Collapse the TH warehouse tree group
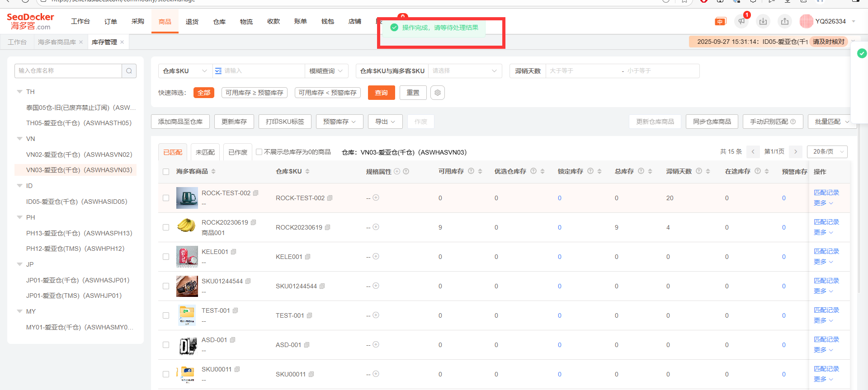 19,92
